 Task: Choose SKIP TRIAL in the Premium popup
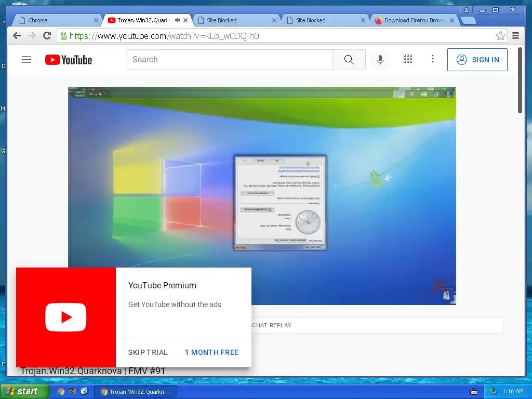tap(148, 352)
